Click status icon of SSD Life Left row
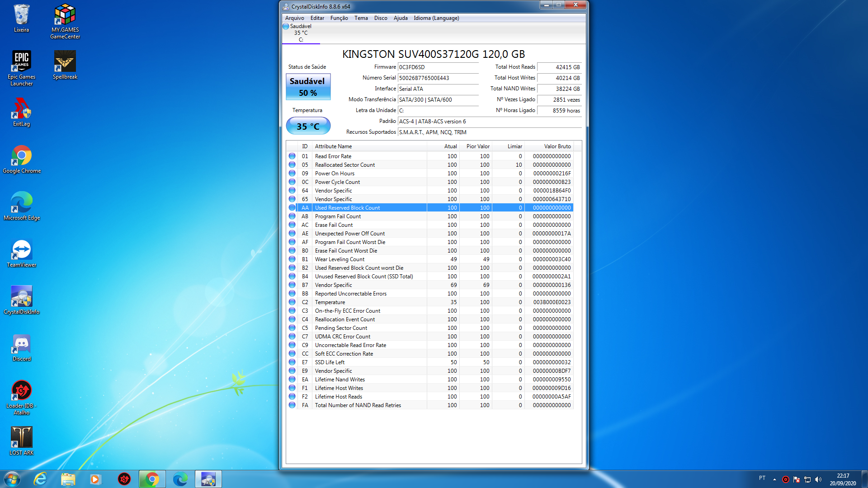Screen dimensions: 868x488 coord(292,362)
